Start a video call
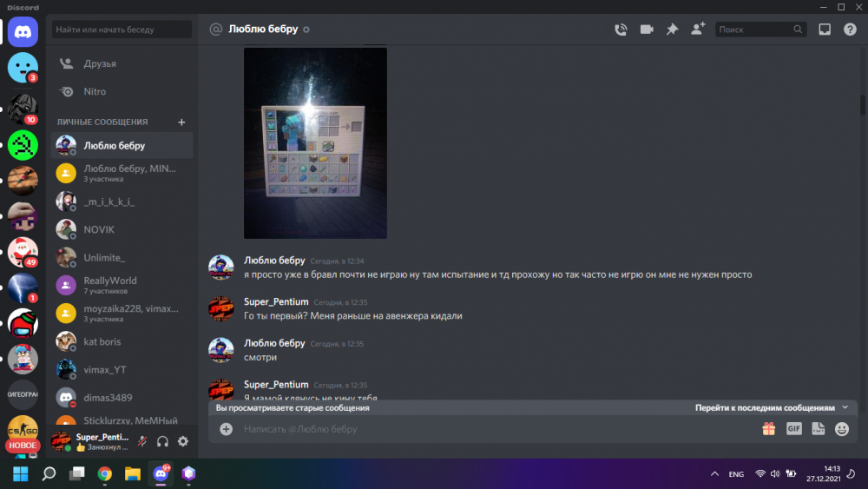The image size is (868, 489). (647, 30)
